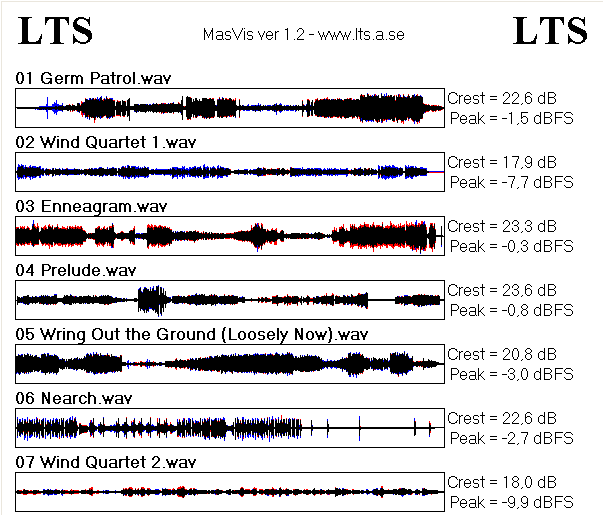Click the Crest = 18,0 dB value
The height and width of the screenshot is (515, 603).
(502, 482)
